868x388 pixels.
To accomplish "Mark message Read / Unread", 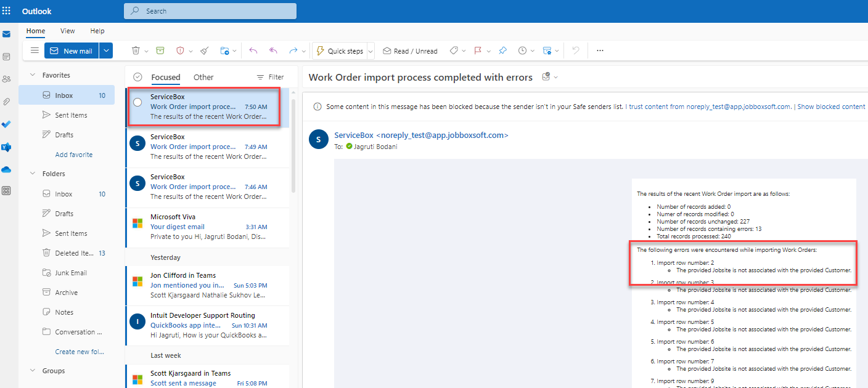I will (410, 51).
